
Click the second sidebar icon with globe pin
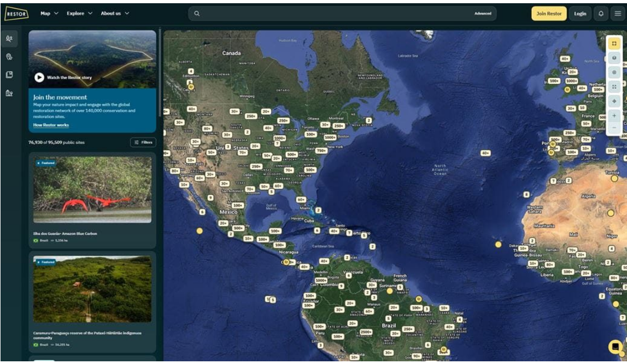(x=9, y=56)
